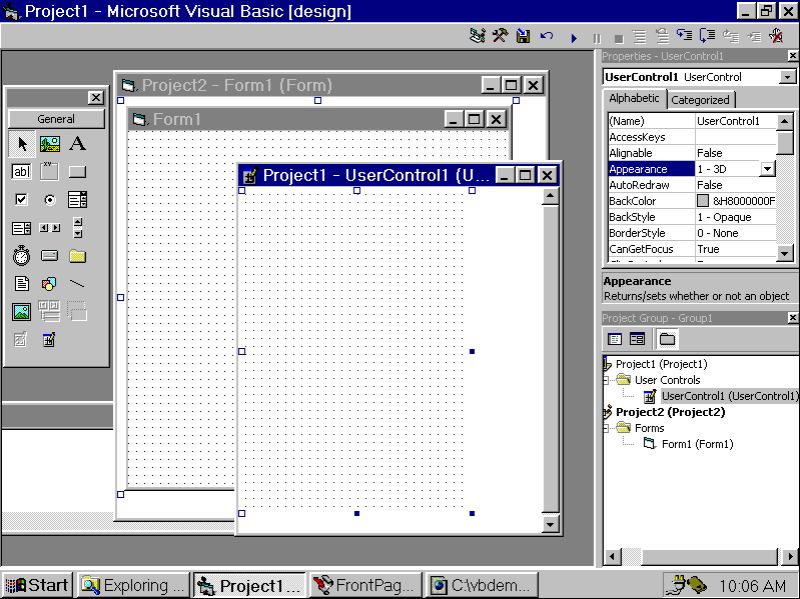800x599 pixels.
Task: Switch to the Categorized properties tab
Action: point(701,99)
